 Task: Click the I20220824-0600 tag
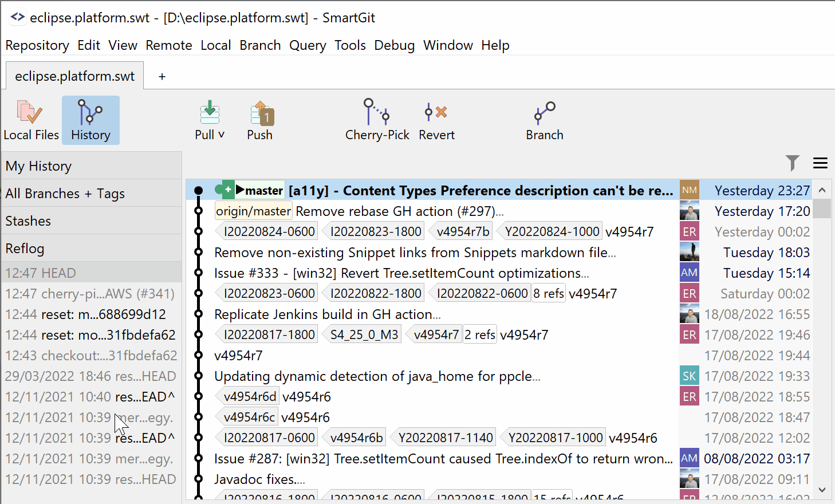coord(267,231)
